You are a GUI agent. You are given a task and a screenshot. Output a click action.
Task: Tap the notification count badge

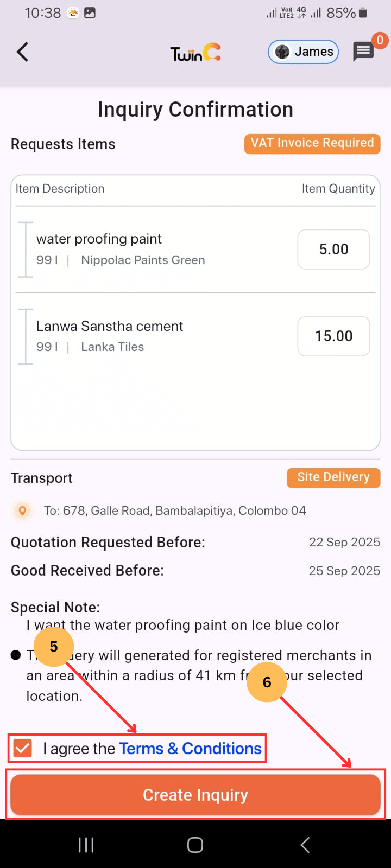[380, 40]
